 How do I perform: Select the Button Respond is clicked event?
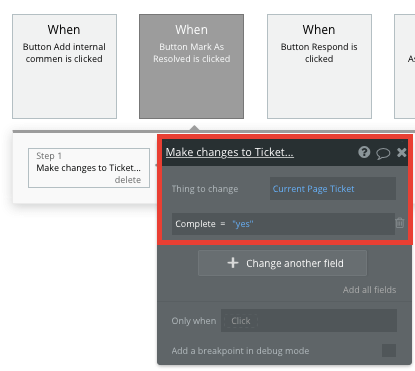pyautogui.click(x=319, y=66)
